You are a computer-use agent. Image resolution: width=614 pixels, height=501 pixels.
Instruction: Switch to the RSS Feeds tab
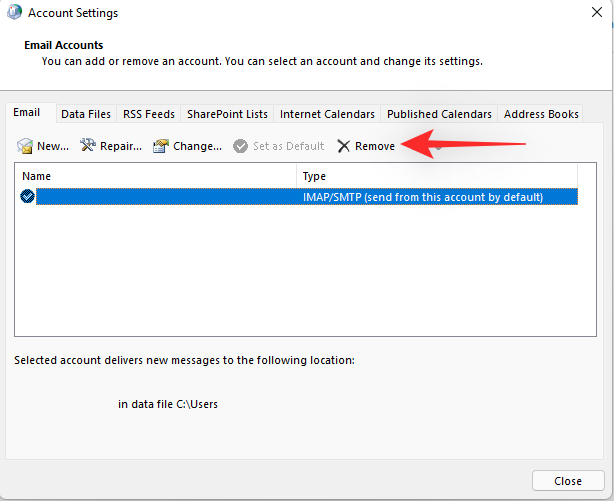tap(148, 114)
